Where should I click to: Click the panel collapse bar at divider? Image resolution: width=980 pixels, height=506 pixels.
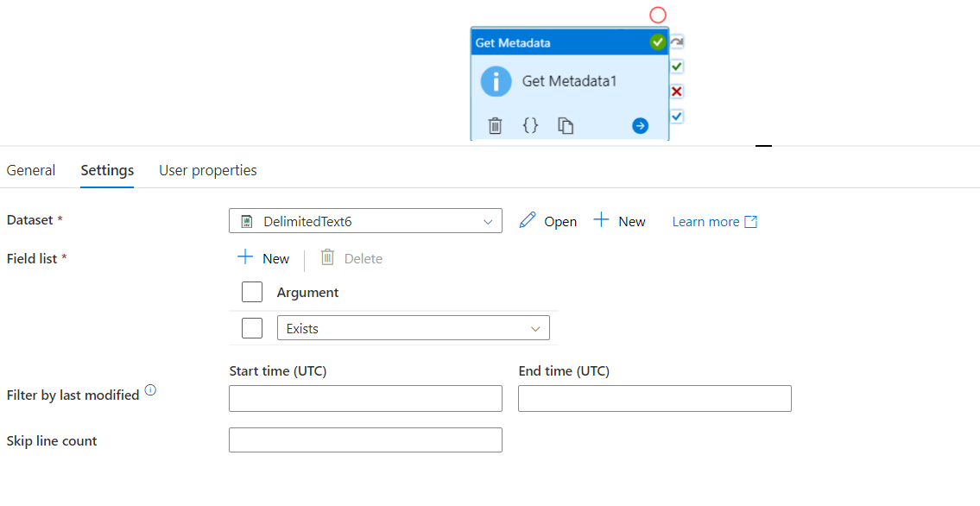click(x=764, y=146)
